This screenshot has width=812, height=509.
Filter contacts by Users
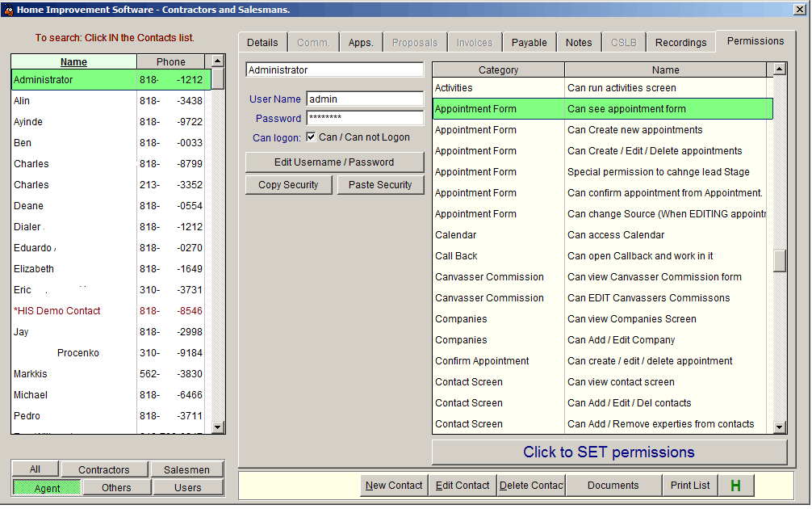[x=187, y=488]
